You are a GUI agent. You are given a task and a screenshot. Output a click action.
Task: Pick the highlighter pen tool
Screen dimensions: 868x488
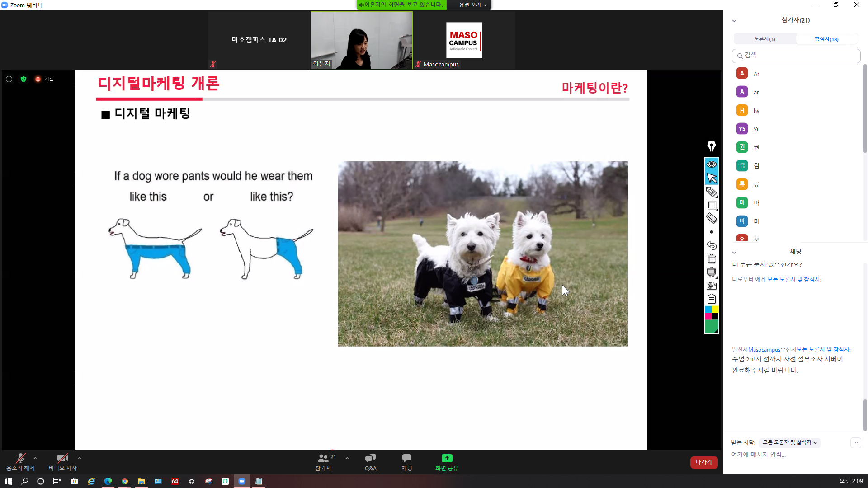[x=712, y=192]
